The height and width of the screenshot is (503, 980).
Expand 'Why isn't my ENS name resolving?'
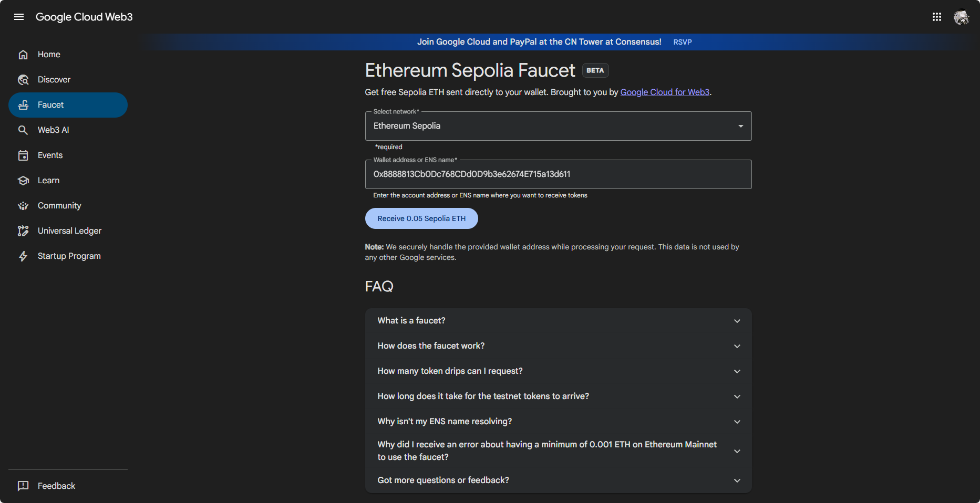pyautogui.click(x=558, y=422)
